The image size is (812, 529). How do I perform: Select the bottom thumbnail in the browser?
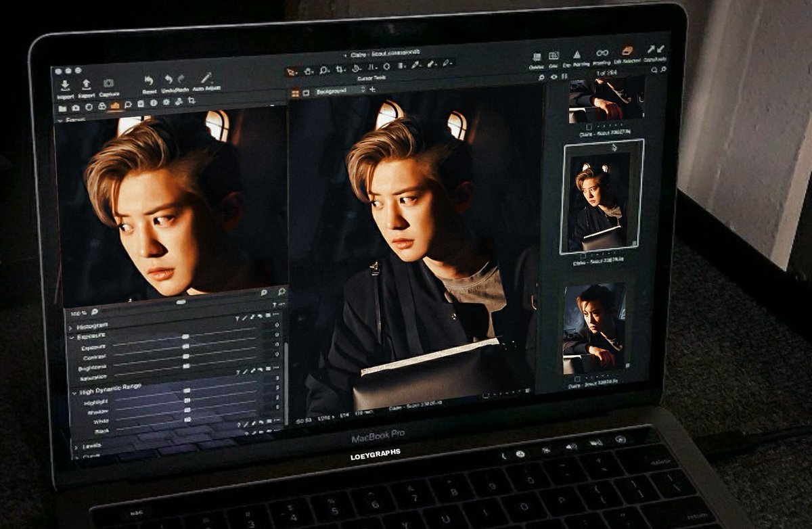pyautogui.click(x=594, y=328)
